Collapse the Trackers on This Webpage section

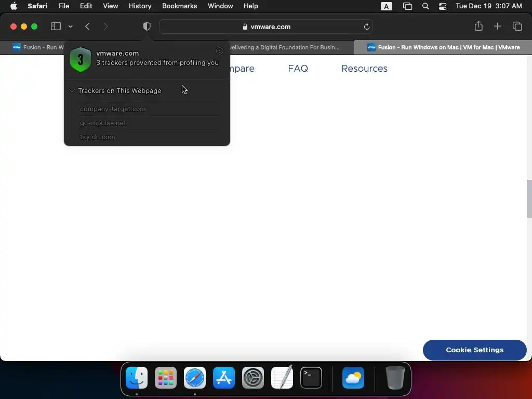[72, 90]
